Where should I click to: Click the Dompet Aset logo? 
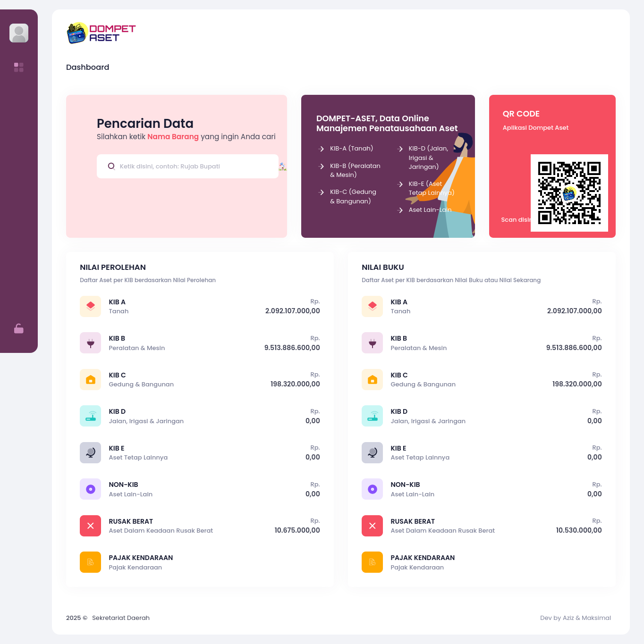(101, 33)
